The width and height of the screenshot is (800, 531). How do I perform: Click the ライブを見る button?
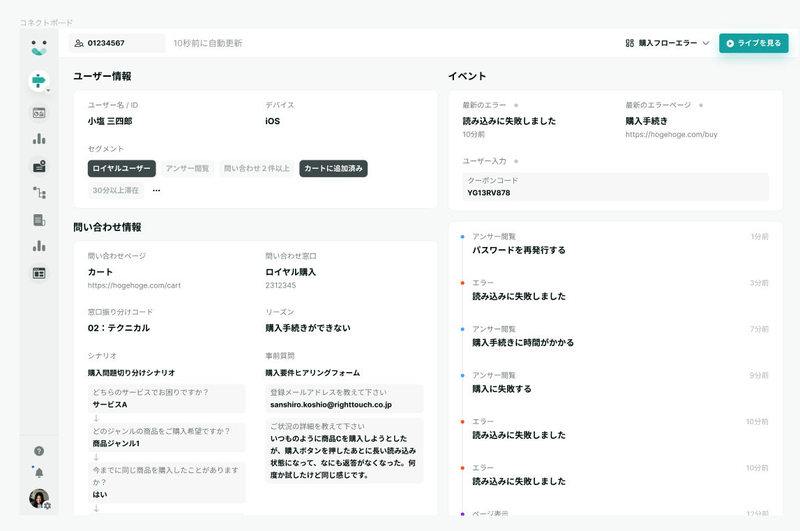tap(754, 43)
